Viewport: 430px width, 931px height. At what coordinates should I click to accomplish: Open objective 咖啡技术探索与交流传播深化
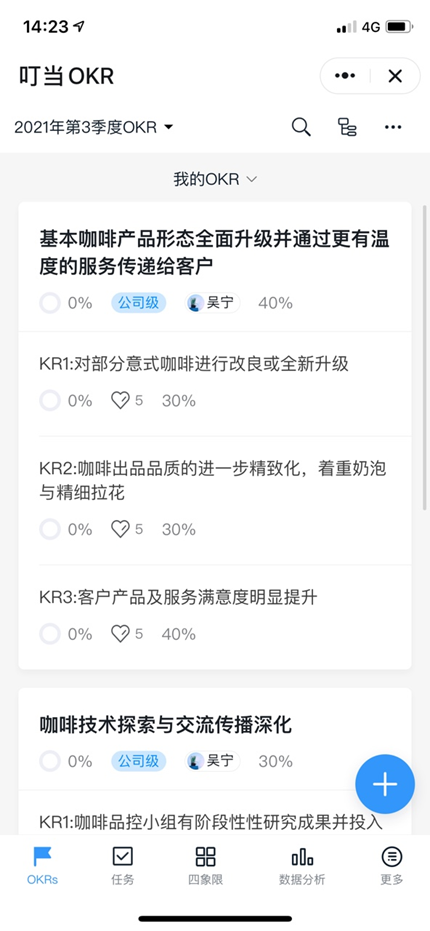coord(166,724)
